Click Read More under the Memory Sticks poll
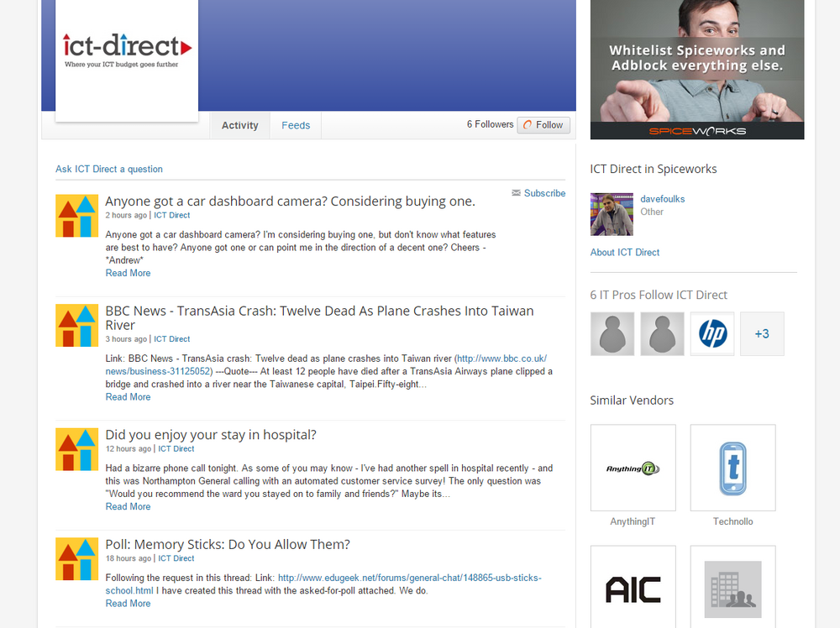Image resolution: width=840 pixels, height=628 pixels. (x=128, y=604)
